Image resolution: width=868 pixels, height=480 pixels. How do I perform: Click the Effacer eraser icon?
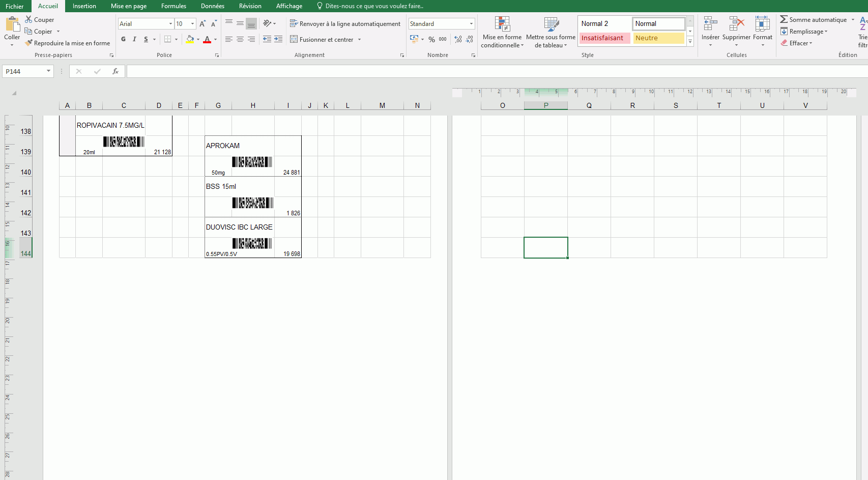point(784,43)
